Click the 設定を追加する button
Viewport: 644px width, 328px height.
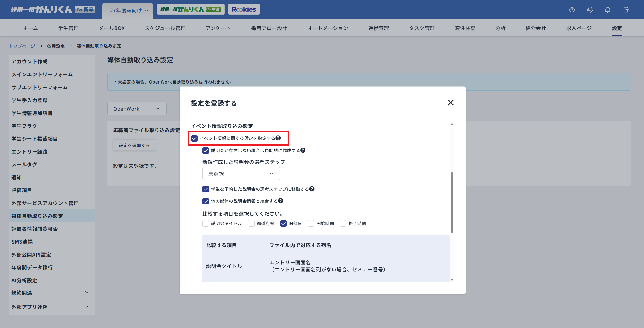click(x=134, y=145)
